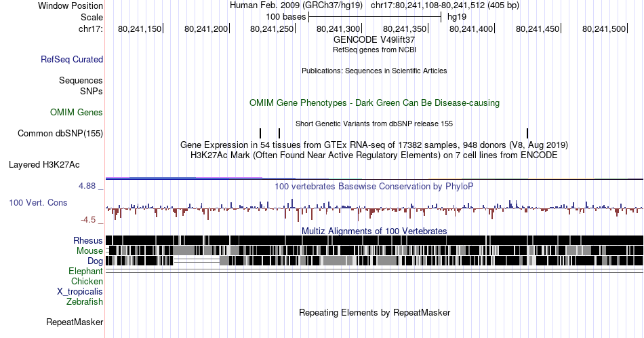Image resolution: width=644 pixels, height=338 pixels.
Task: Select the X_tropicalis species label
Action: [x=80, y=291]
